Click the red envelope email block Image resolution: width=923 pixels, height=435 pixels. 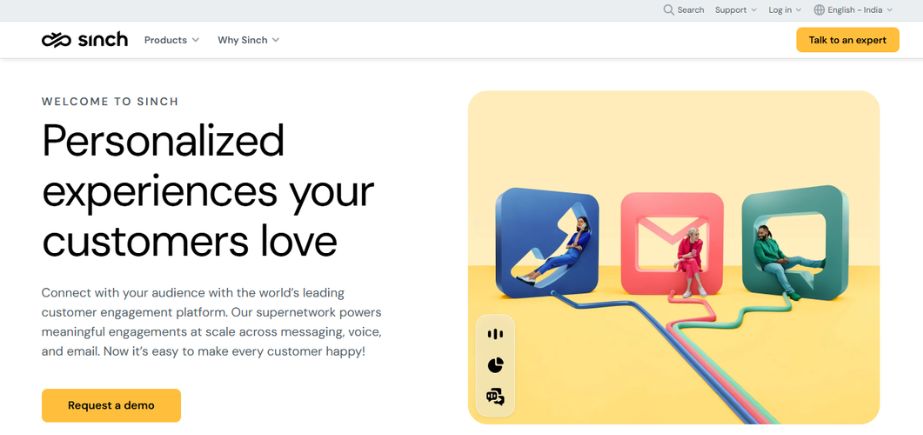672,243
